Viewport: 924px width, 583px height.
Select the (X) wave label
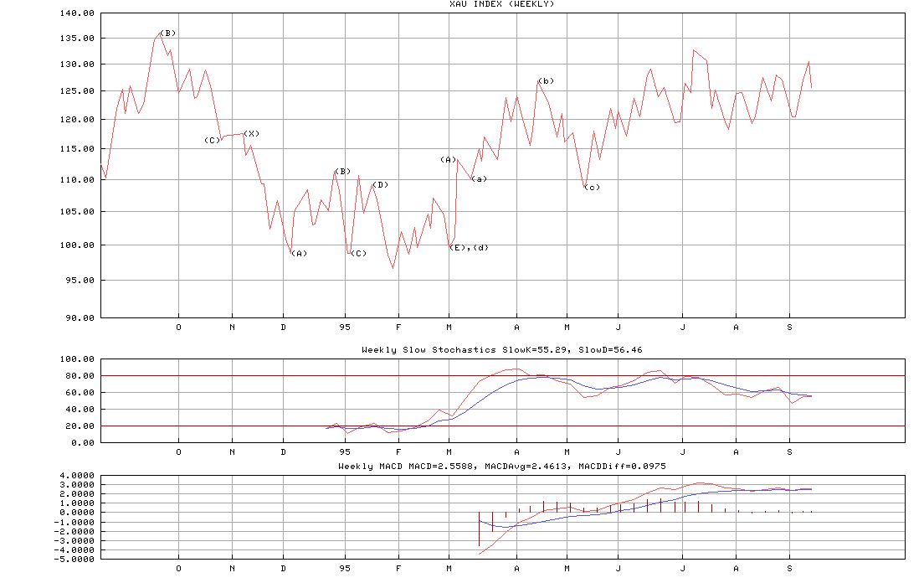[251, 133]
